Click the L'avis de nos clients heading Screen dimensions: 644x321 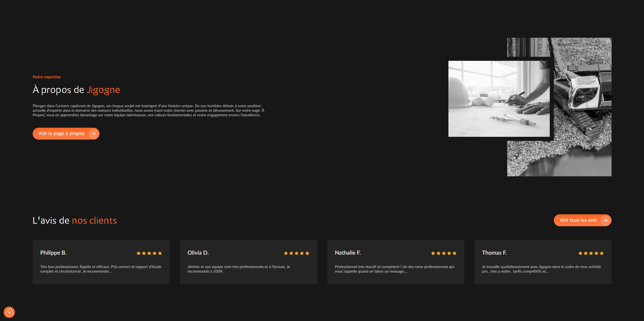tap(75, 220)
